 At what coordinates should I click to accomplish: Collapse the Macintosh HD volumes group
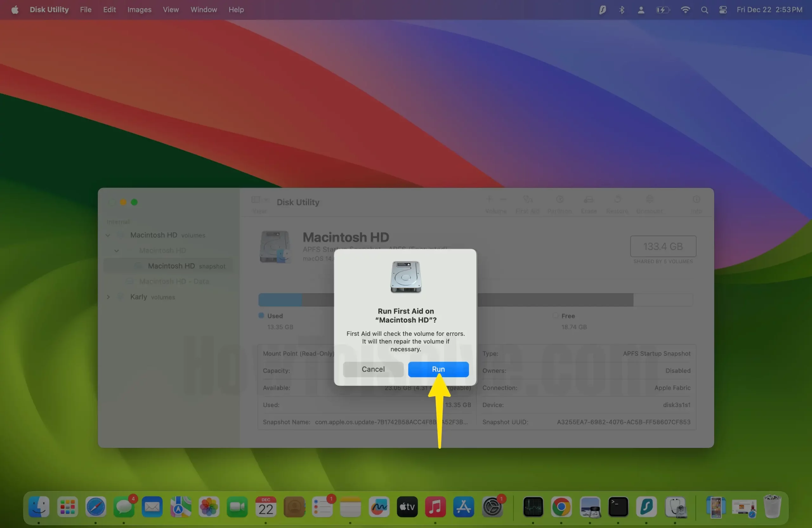click(x=108, y=235)
